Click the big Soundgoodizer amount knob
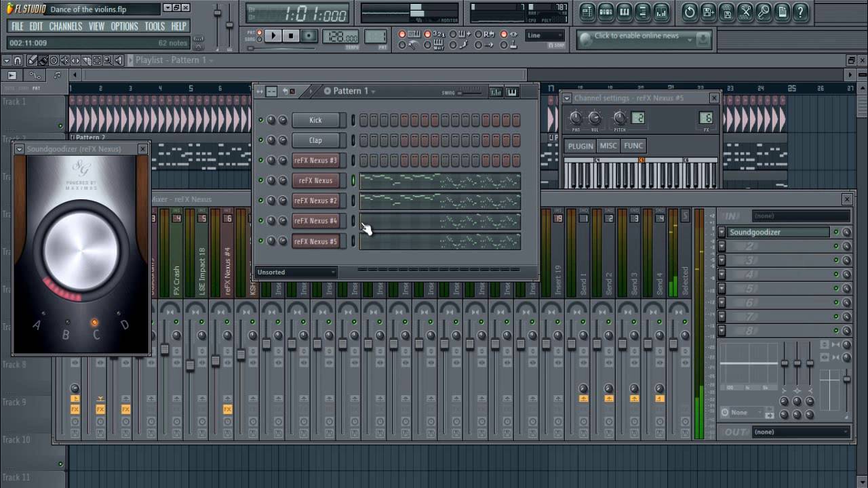 pos(81,250)
